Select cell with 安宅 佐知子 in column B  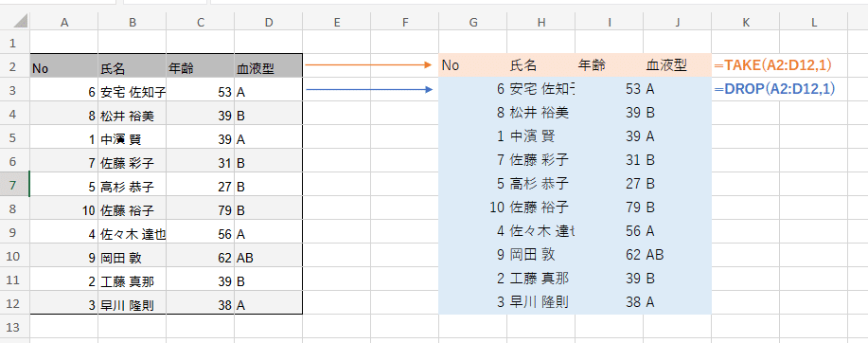coord(133,90)
